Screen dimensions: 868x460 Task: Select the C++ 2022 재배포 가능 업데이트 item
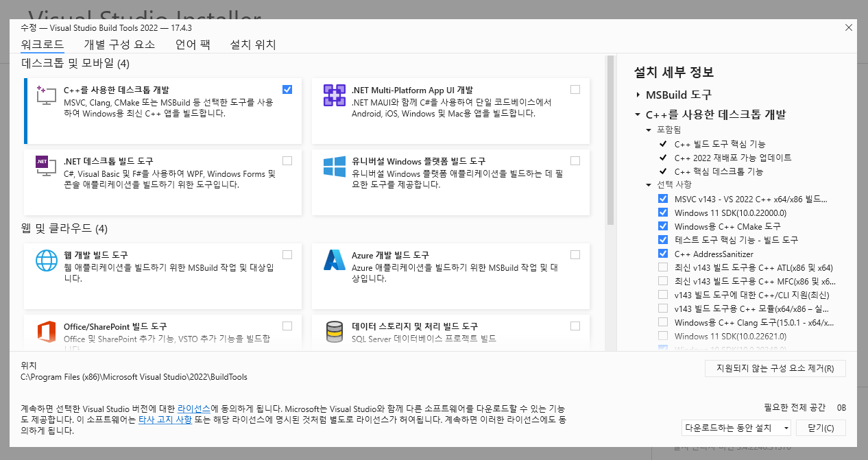click(x=733, y=158)
